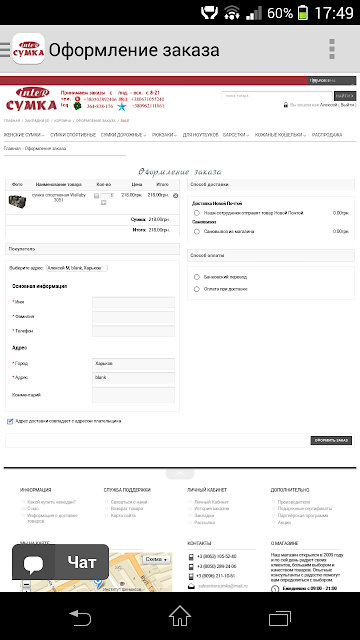Click Главная breadcrumb link
The image size is (360, 640).
click(x=12, y=149)
